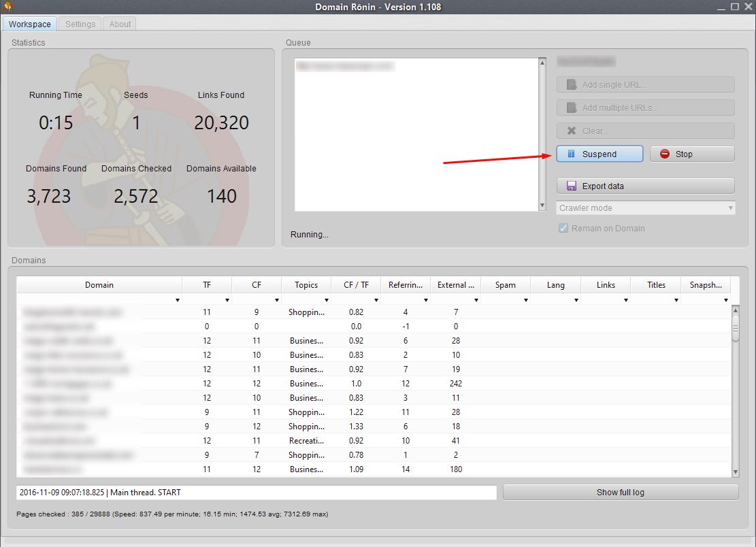756x547 pixels.
Task: Click the Add single URL button
Action: tap(645, 84)
